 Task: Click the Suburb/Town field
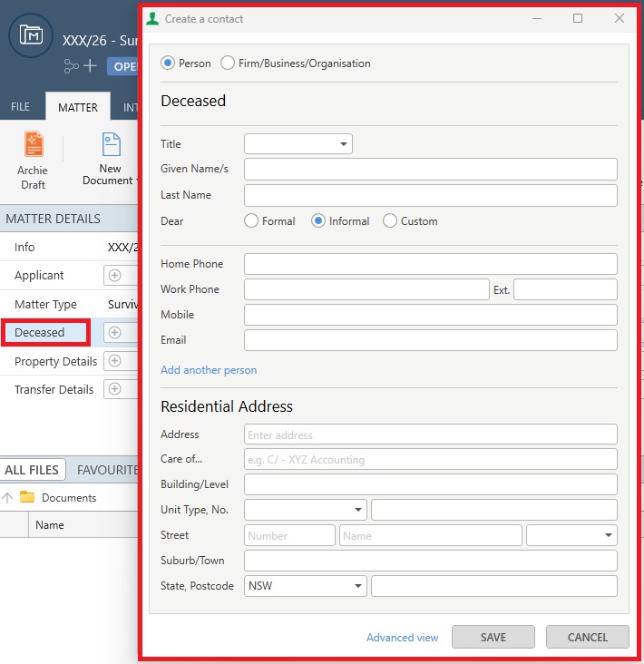click(431, 561)
